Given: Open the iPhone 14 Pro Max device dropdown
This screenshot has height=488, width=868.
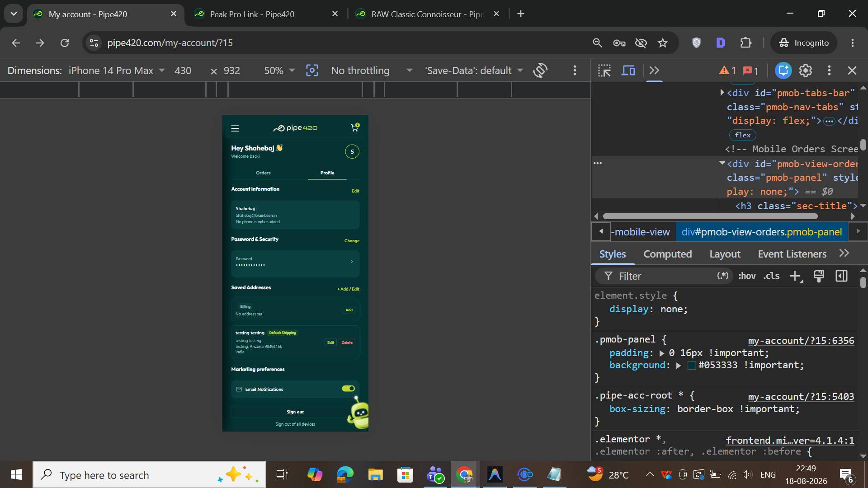Looking at the screenshot, I should 117,70.
